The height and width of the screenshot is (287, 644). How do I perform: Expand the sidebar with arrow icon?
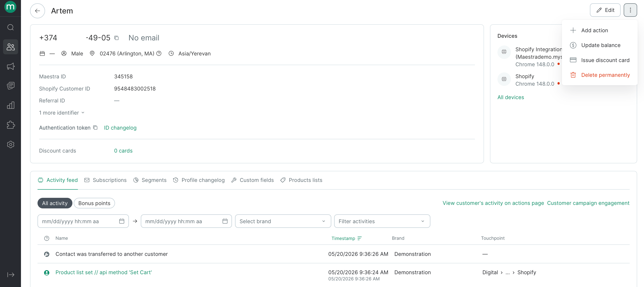click(x=11, y=275)
